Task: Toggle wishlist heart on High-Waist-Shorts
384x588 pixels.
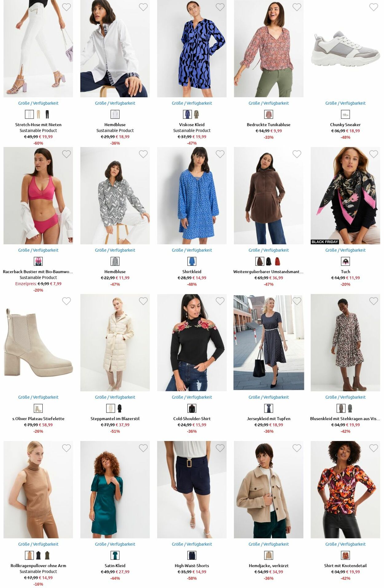Action: pos(220,448)
